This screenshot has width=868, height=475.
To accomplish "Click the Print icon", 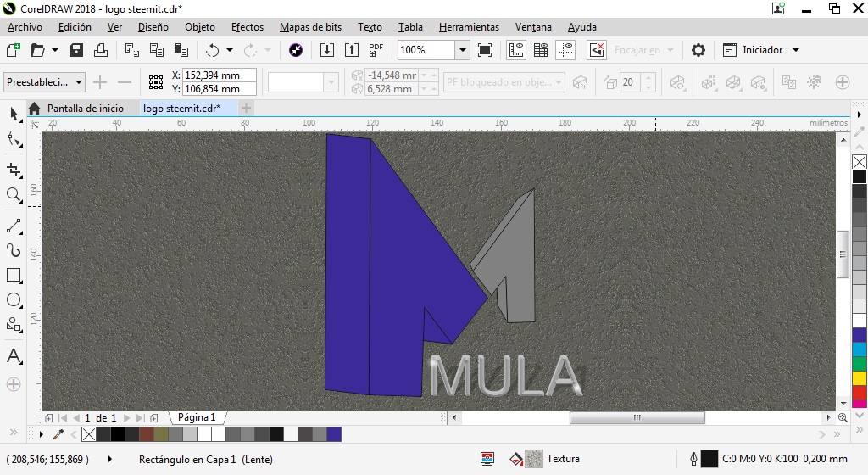I will coord(101,50).
